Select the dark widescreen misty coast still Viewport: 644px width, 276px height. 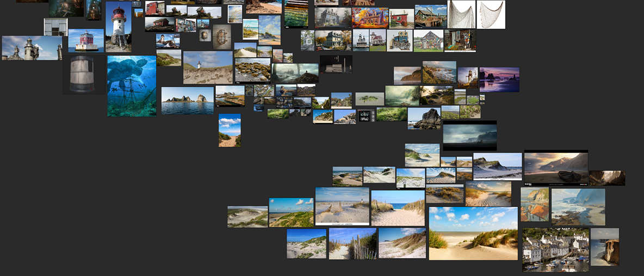470,136
